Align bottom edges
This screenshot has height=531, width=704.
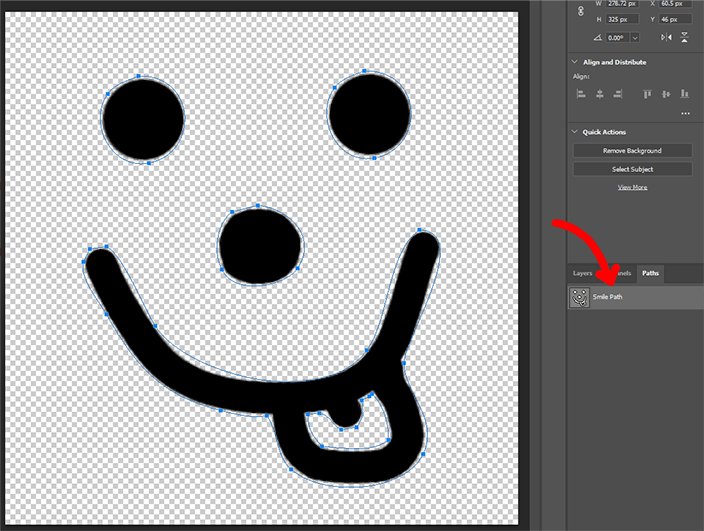684,94
